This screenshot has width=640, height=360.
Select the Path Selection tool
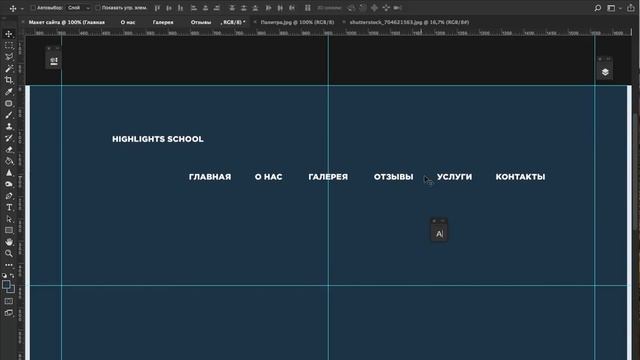[x=9, y=219]
